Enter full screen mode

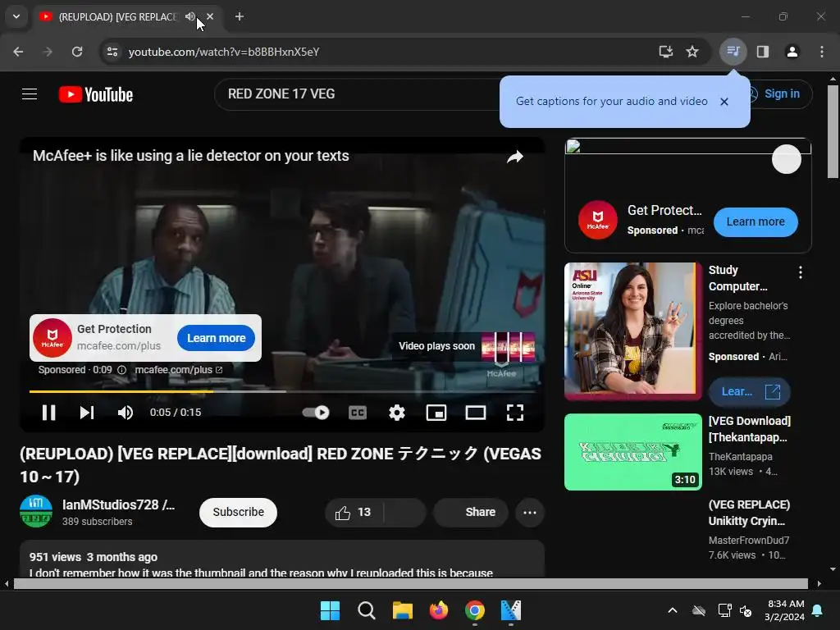click(x=515, y=413)
